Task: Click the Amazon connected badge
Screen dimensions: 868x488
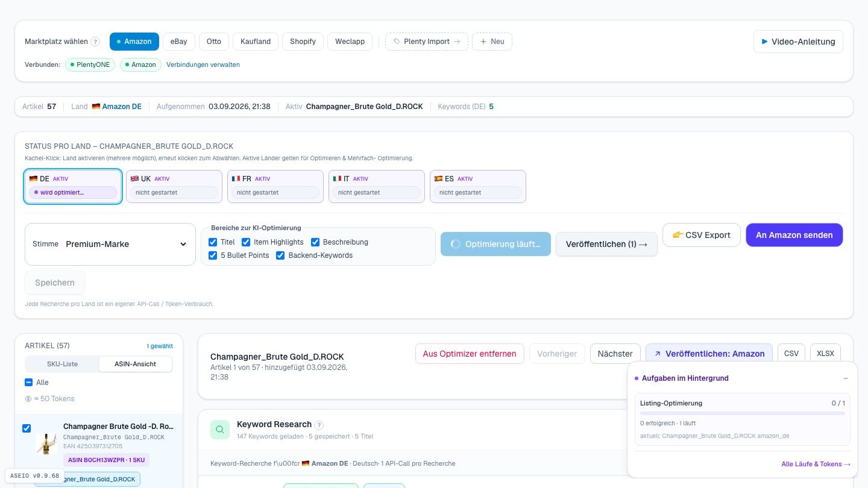Action: click(140, 64)
